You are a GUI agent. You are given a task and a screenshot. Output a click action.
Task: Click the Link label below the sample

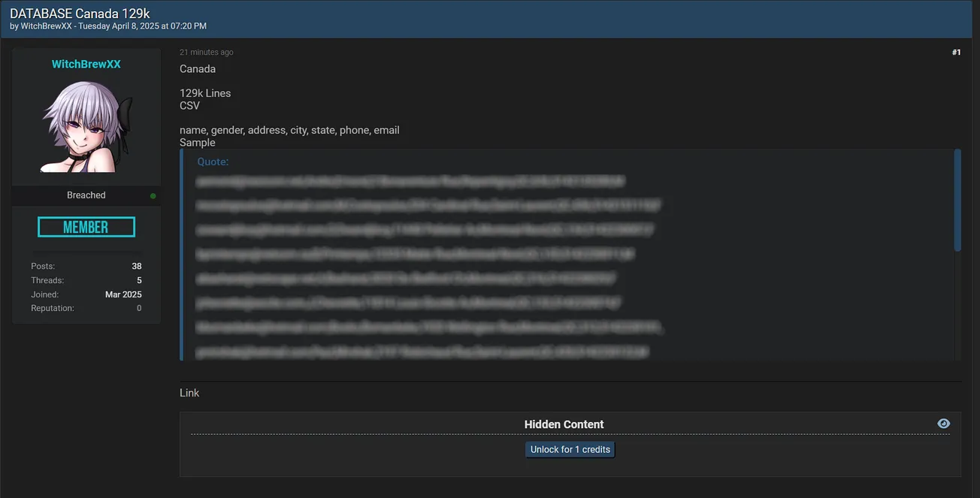[x=189, y=392]
